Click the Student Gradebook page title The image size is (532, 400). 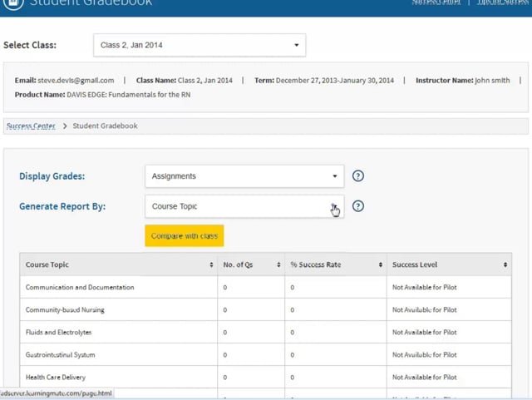(91, 2)
